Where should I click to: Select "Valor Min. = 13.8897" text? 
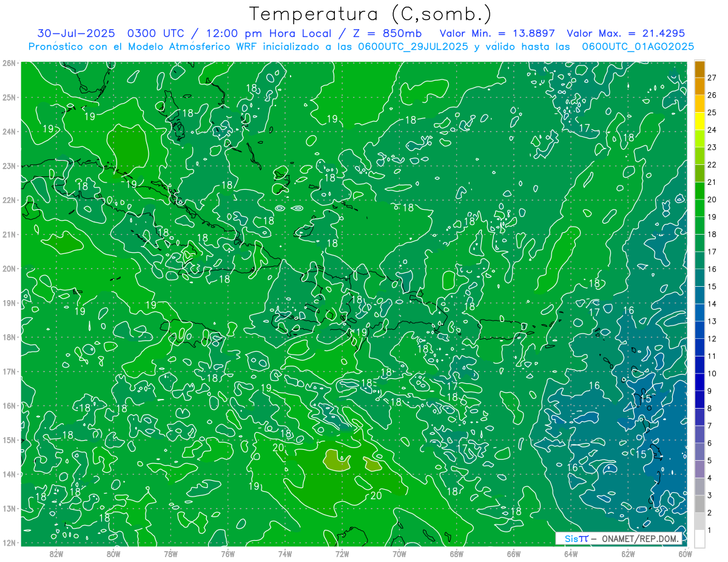point(497,33)
